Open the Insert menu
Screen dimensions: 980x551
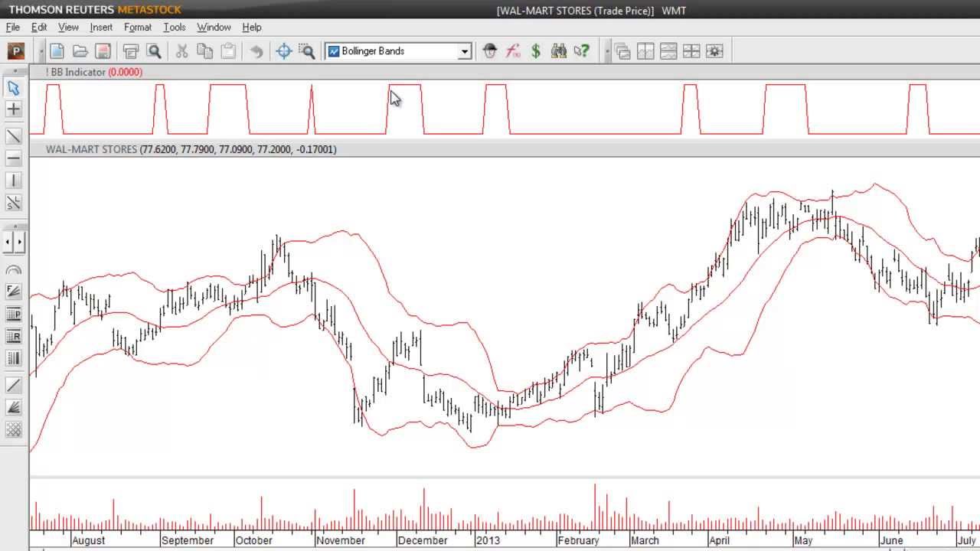click(x=101, y=27)
